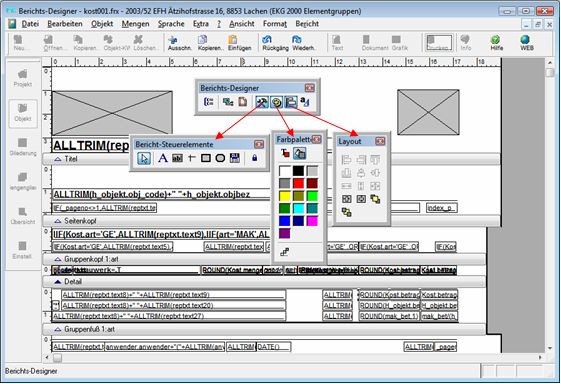
Task: Click the Detail band triangle
Action: coord(58,282)
